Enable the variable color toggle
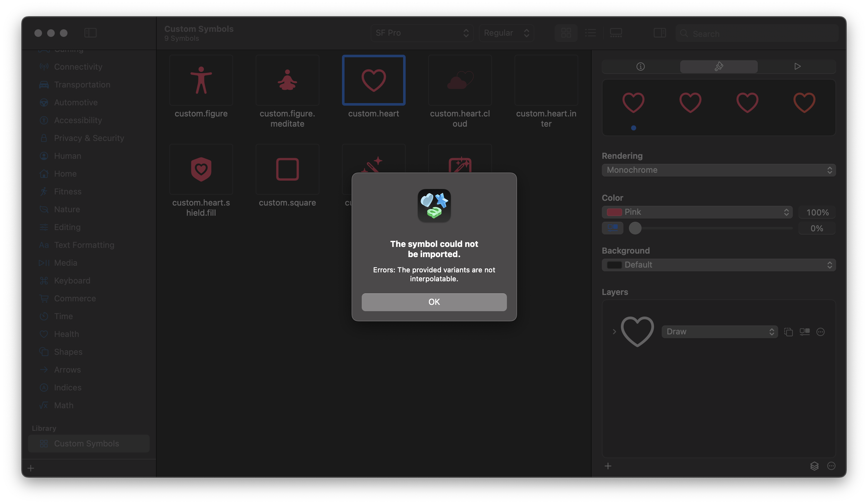Viewport: 868px width, 504px height. tap(613, 228)
